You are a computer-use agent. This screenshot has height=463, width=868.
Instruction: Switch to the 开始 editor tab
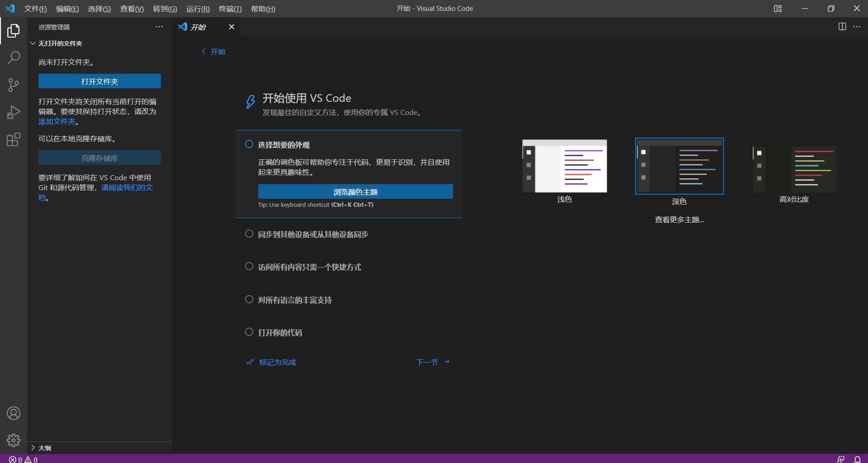(206, 27)
